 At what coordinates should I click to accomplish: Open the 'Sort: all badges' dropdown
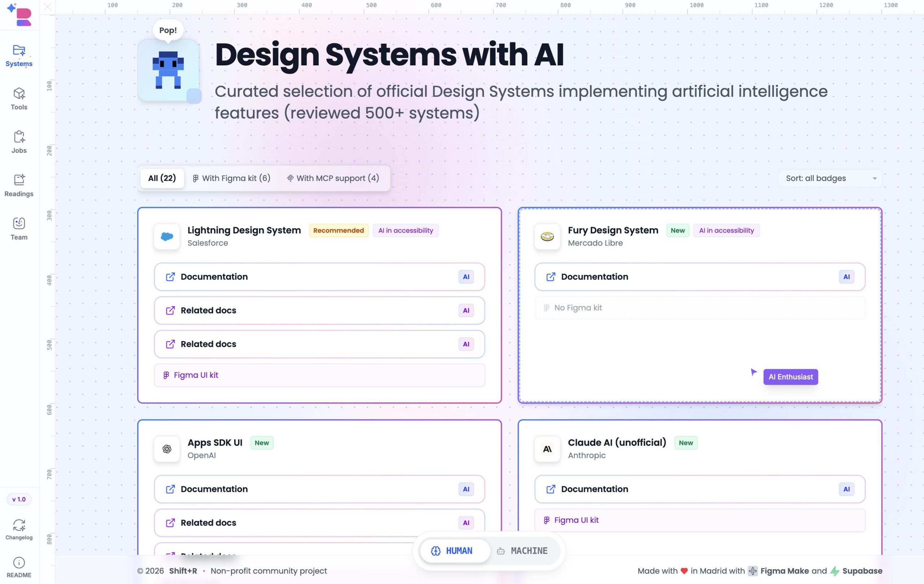(x=830, y=178)
